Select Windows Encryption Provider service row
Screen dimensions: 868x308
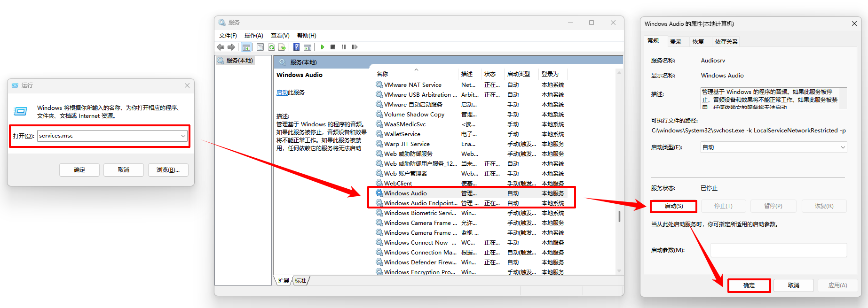471,272
